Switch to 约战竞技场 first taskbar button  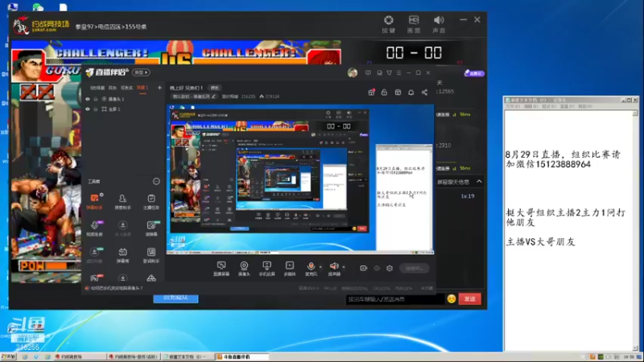[79, 357]
